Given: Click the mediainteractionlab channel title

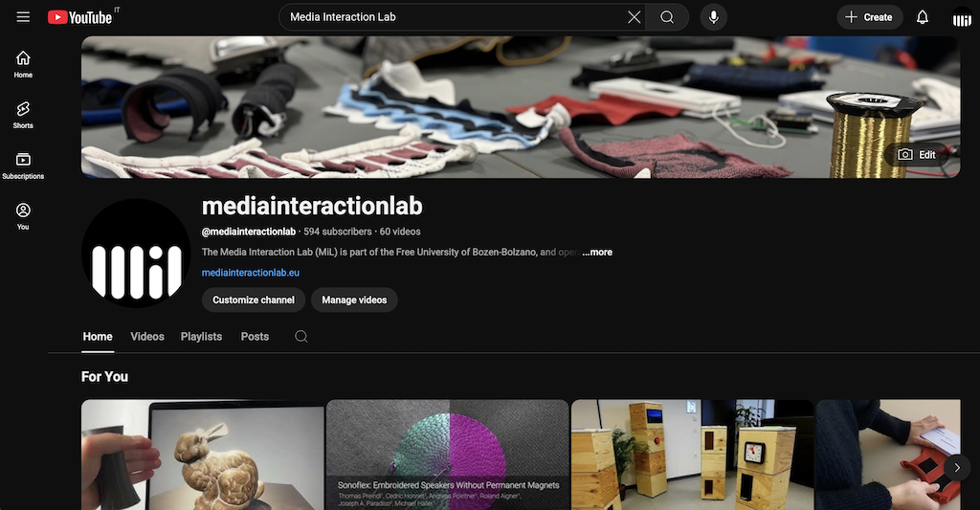Looking at the screenshot, I should (312, 207).
